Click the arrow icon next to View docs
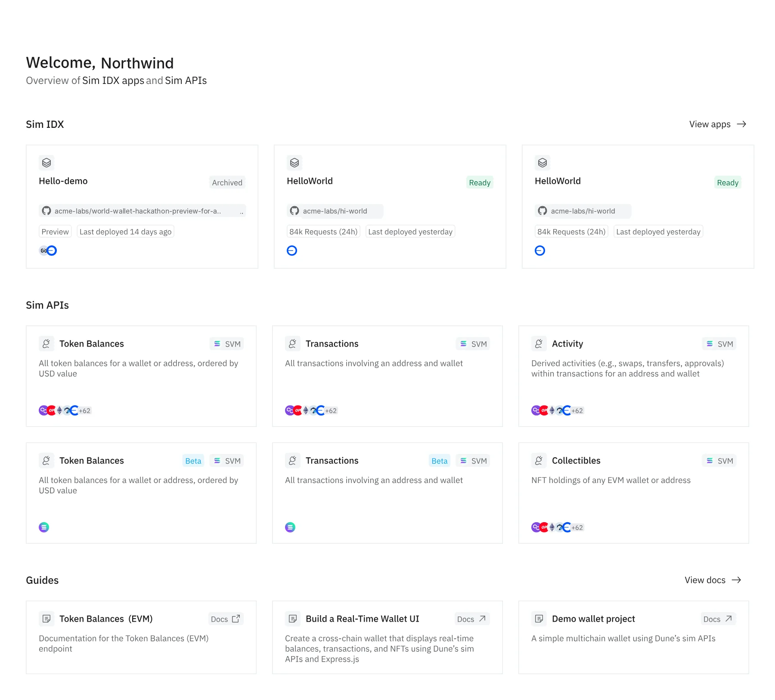The height and width of the screenshot is (700, 775). coord(737,580)
